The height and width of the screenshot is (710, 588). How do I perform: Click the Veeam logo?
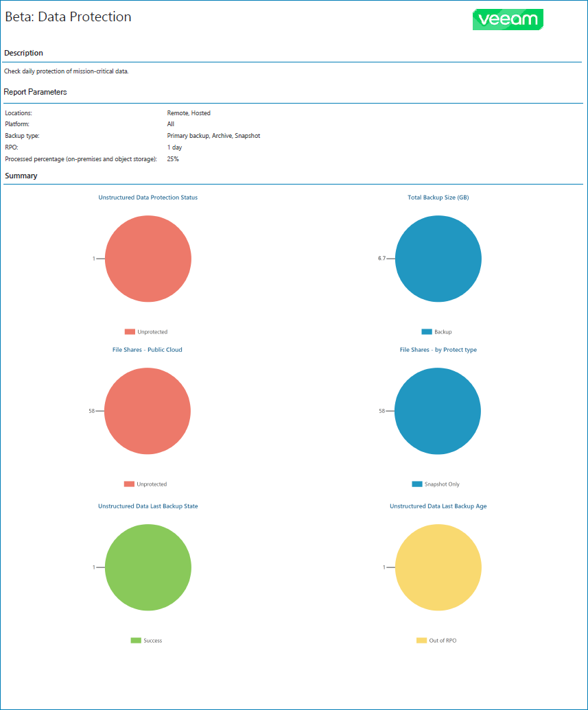pyautogui.click(x=507, y=20)
